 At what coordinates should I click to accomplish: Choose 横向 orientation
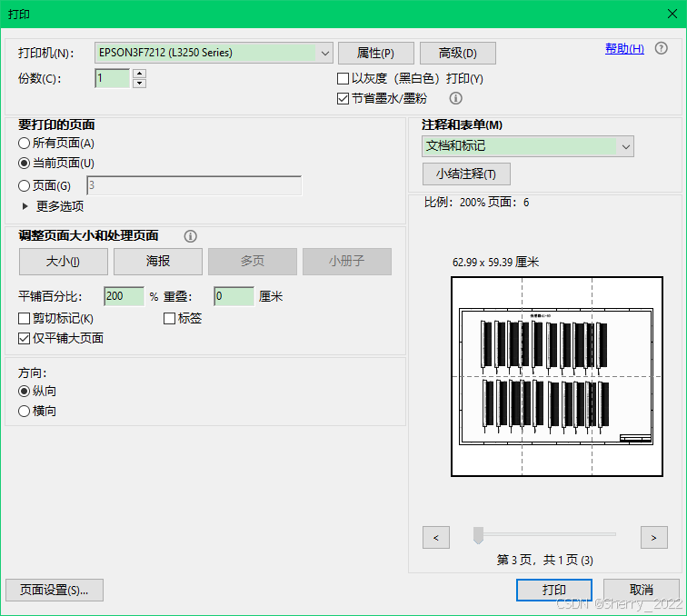[25, 411]
